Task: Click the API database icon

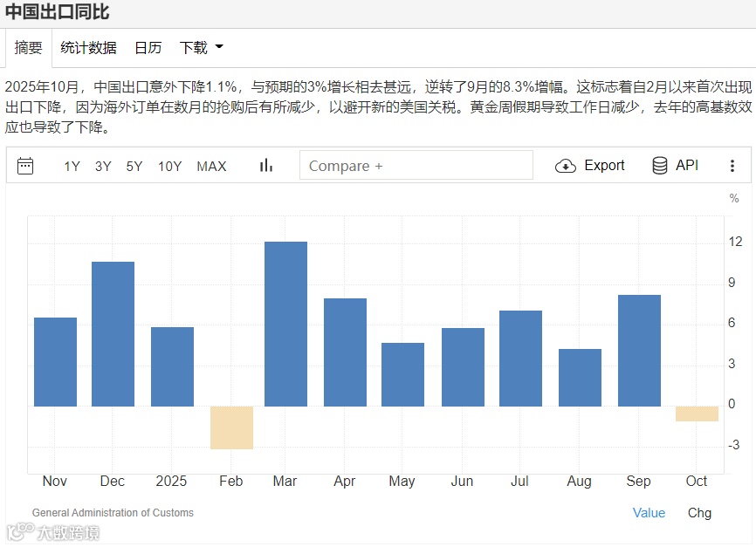Action: coord(660,166)
